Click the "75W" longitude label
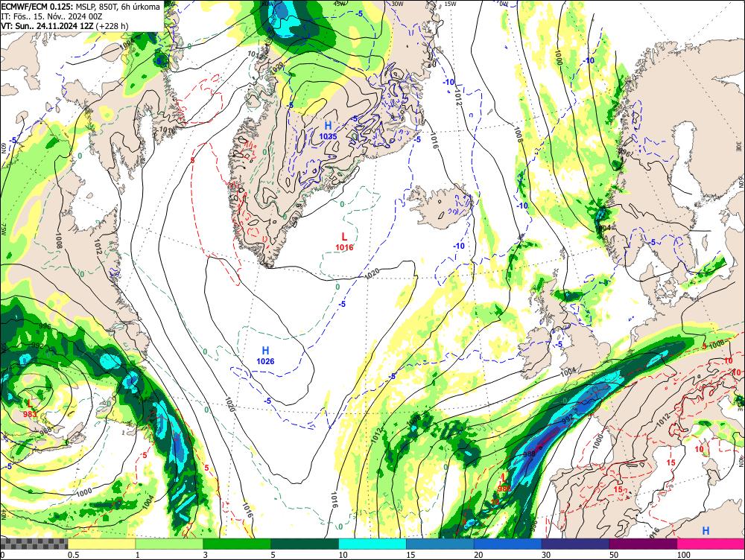The width and height of the screenshot is (745, 560). point(3,229)
